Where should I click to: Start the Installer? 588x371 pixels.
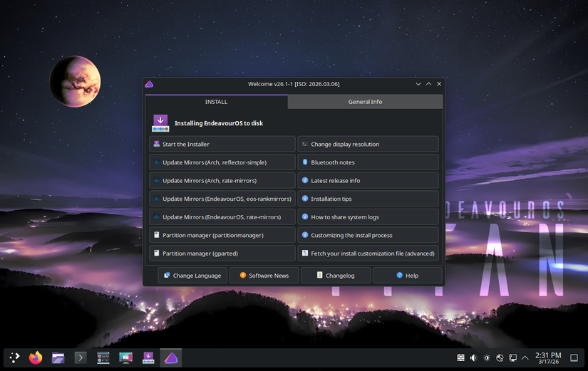pos(222,145)
